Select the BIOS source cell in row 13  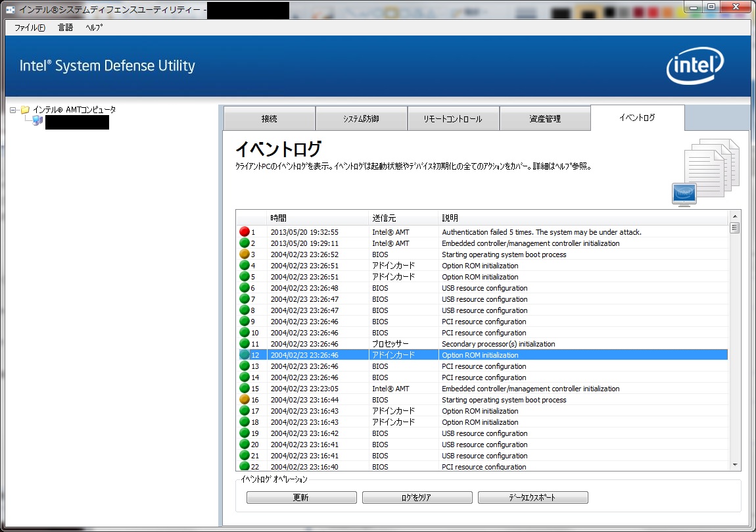point(380,366)
